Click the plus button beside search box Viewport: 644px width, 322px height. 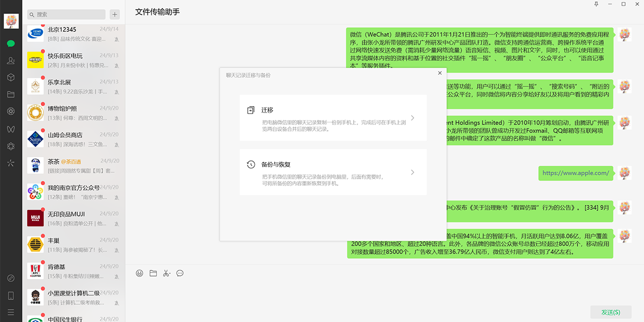(x=115, y=14)
